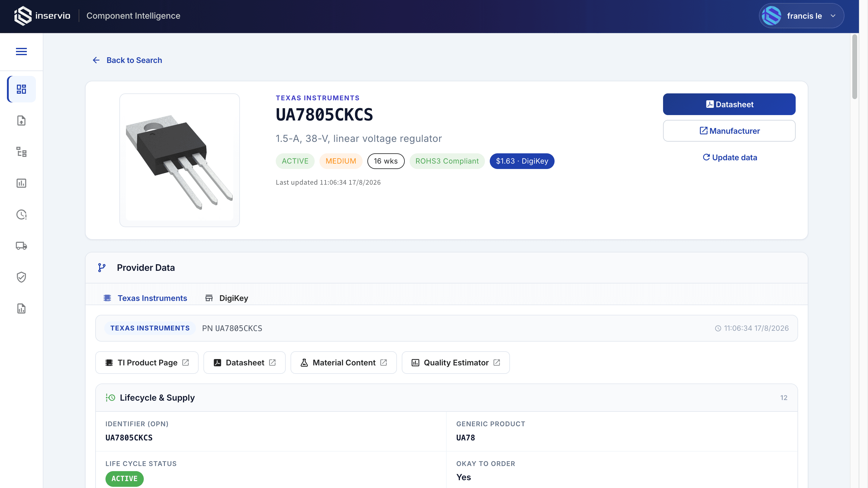Screen dimensions: 868x488
Task: Open the shield check sidebar icon
Action: pyautogui.click(x=21, y=277)
